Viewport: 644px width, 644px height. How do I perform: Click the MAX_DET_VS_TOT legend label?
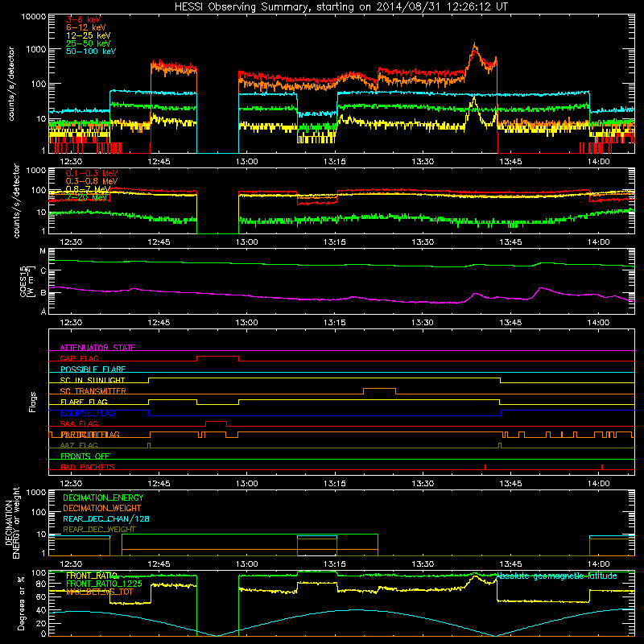tap(100, 592)
